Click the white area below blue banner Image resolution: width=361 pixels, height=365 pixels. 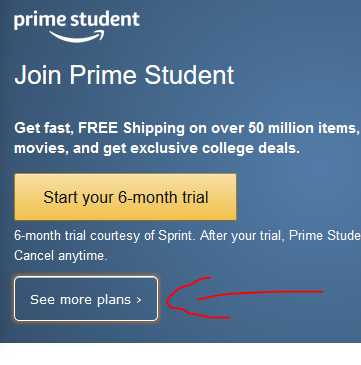pyautogui.click(x=180, y=354)
